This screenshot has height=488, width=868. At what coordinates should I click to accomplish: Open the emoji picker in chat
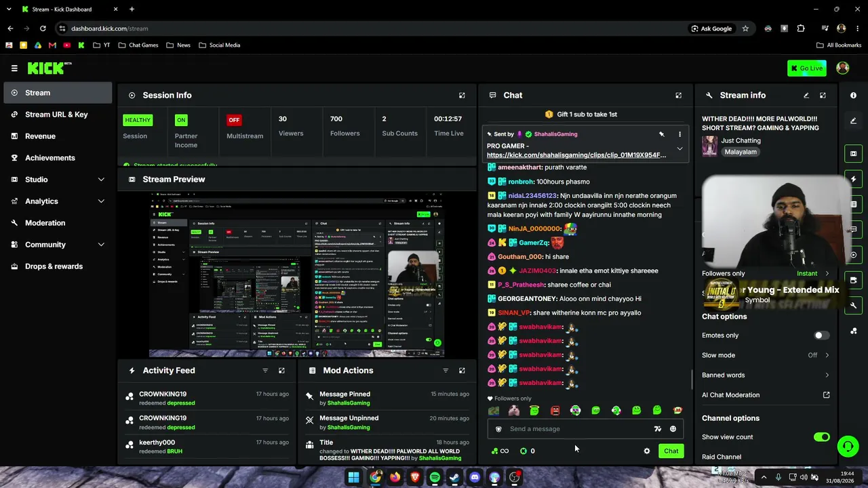(x=673, y=429)
